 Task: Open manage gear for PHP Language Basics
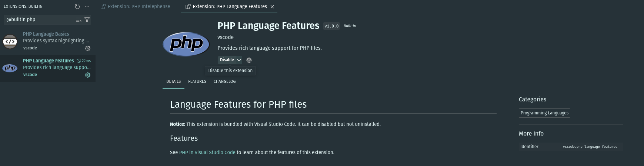coord(88,48)
